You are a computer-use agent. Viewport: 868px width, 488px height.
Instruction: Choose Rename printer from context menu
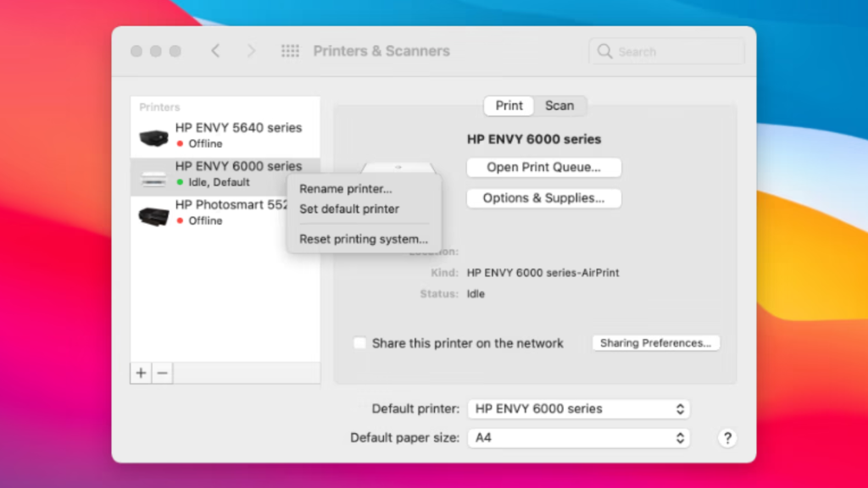coord(346,189)
